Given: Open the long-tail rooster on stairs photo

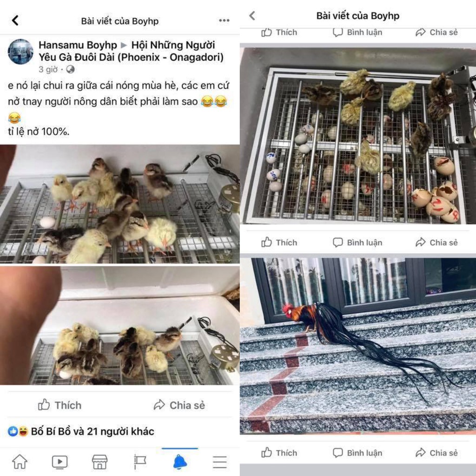Looking at the screenshot, I should point(357,346).
